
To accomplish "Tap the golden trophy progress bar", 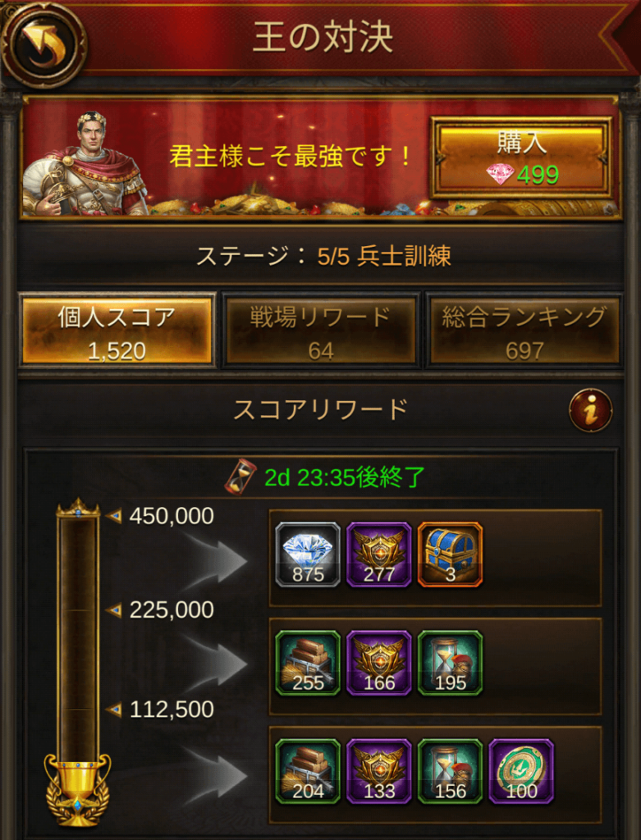I will tap(78, 663).
